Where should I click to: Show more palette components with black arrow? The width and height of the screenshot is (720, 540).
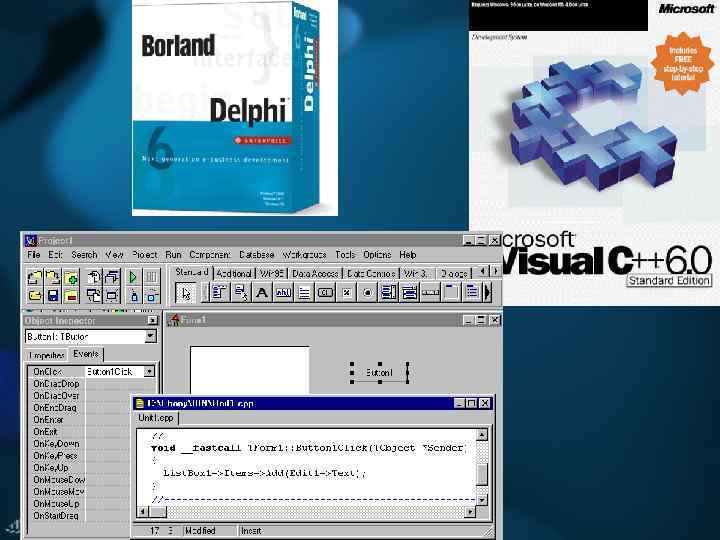488,292
